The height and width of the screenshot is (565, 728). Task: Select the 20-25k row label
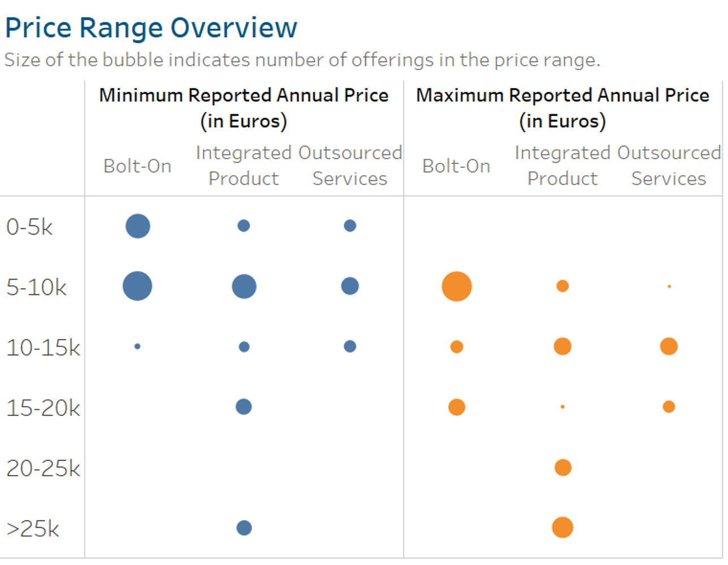point(44,468)
